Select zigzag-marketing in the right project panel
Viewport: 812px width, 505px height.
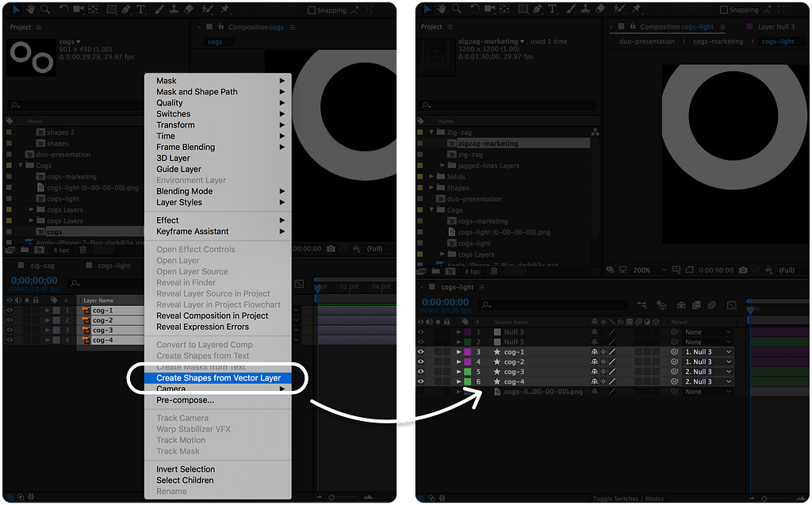coord(488,143)
